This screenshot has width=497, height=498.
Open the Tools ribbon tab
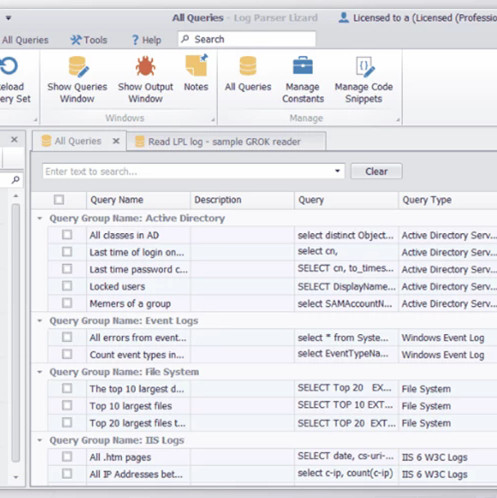(x=89, y=40)
